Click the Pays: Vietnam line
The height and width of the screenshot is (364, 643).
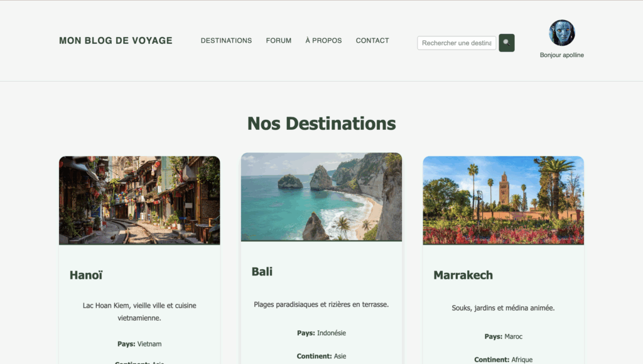(x=139, y=344)
